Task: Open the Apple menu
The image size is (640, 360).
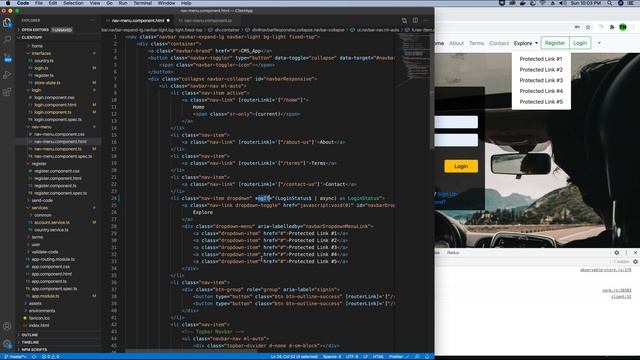Action: pyautogui.click(x=8, y=3)
